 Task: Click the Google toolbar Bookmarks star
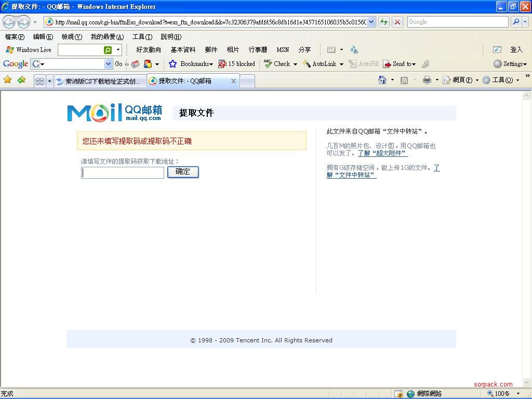(x=173, y=64)
